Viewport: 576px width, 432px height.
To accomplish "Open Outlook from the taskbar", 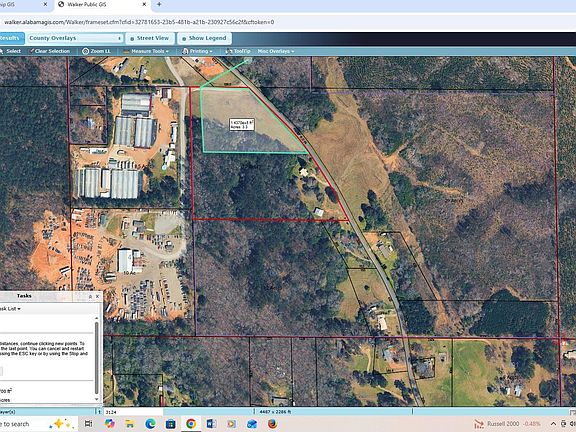I will [252, 424].
